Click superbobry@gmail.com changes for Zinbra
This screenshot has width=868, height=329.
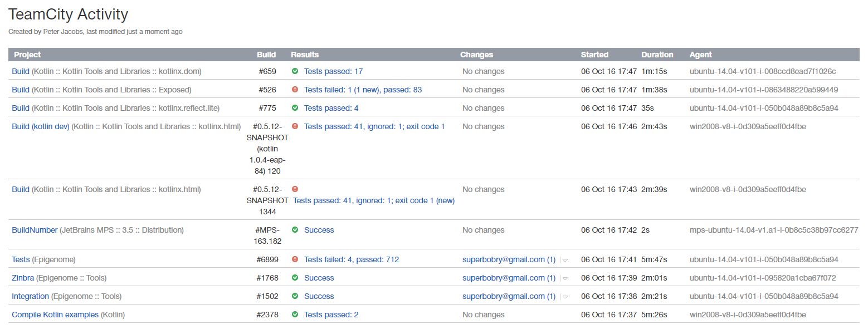click(x=509, y=278)
